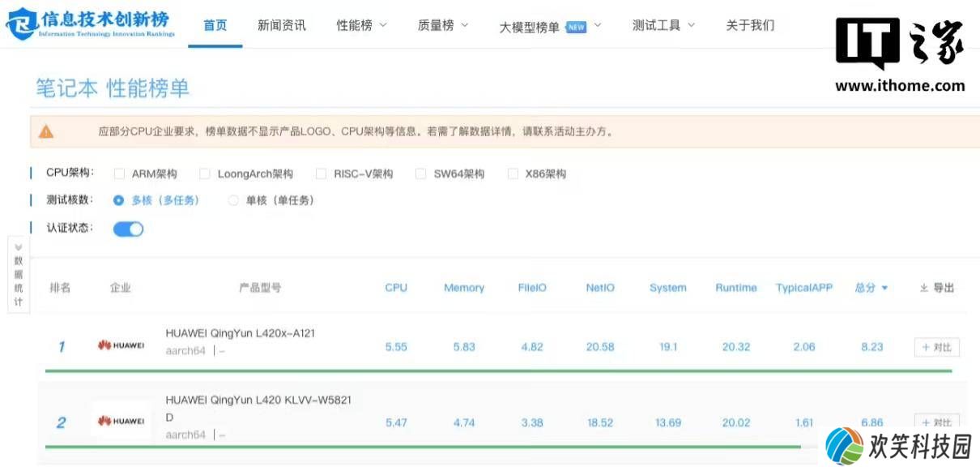The image size is (980, 467).
Task: Expand the 大模型榜单 dropdown menu
Action: coord(551,27)
